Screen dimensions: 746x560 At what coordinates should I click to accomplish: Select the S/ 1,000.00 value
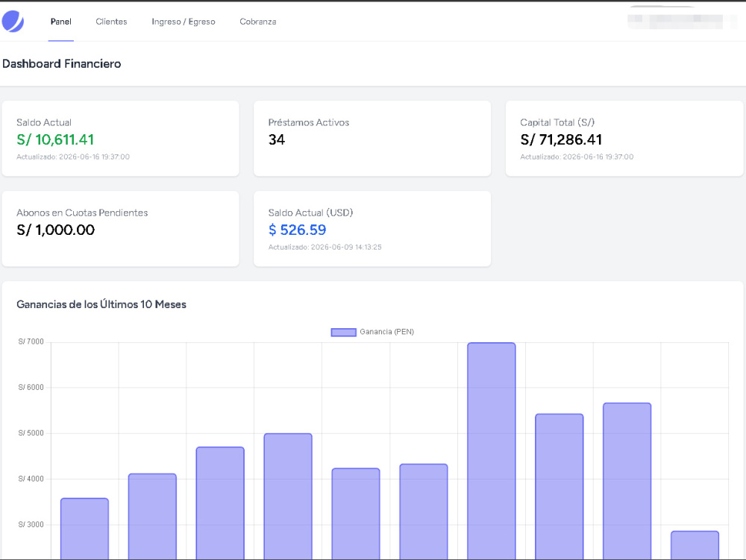point(56,230)
